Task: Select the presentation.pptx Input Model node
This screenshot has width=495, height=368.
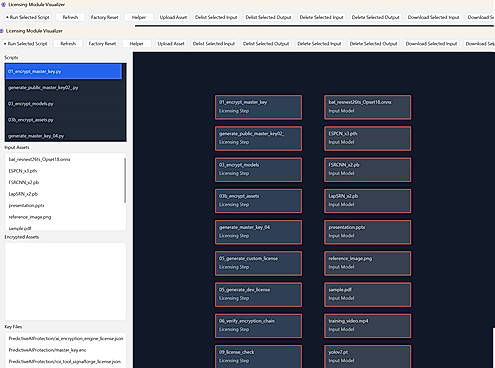Action: 367,232
